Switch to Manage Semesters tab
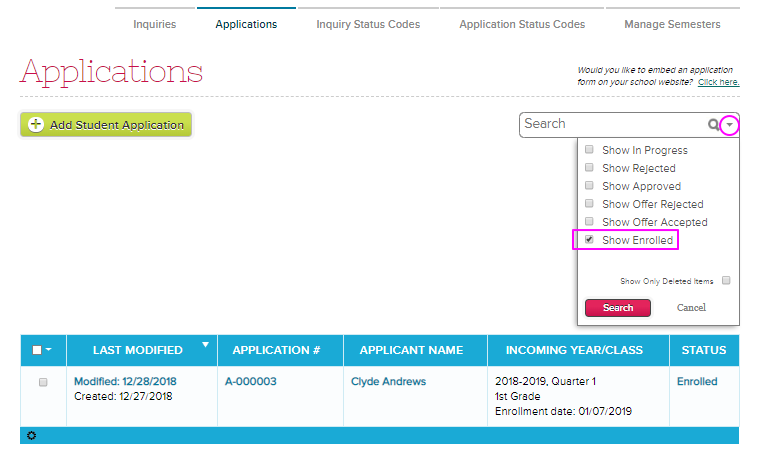Image resolution: width=757 pixels, height=453 pixels. (673, 24)
